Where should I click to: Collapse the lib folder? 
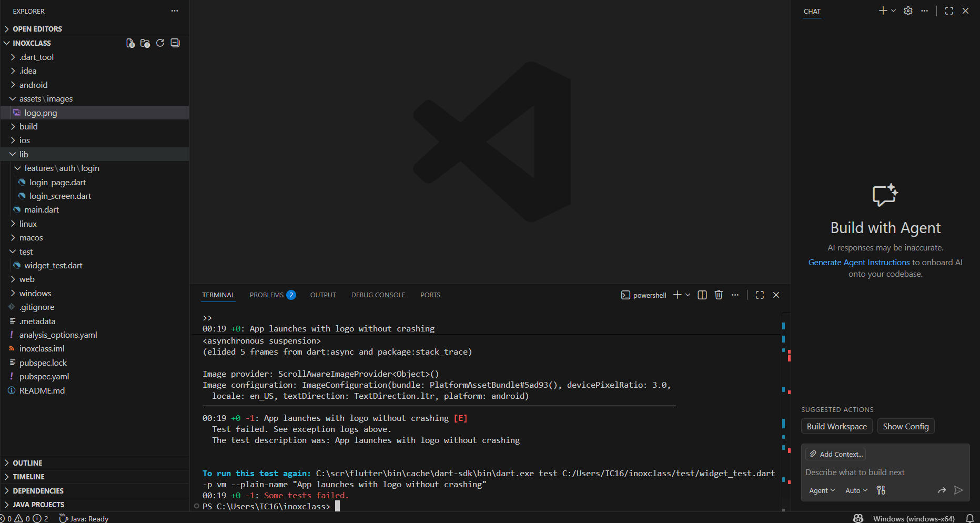coord(95,154)
